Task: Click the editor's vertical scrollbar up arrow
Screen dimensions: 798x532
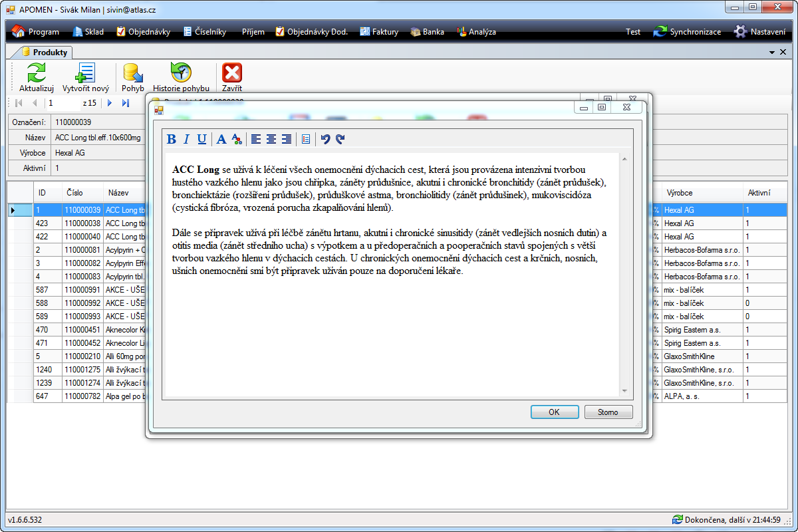Action: coord(624,158)
